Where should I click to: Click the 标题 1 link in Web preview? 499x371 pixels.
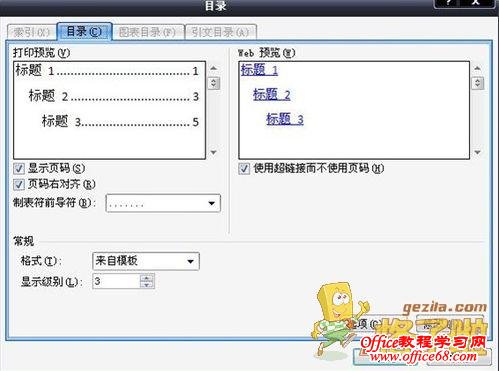tap(259, 70)
